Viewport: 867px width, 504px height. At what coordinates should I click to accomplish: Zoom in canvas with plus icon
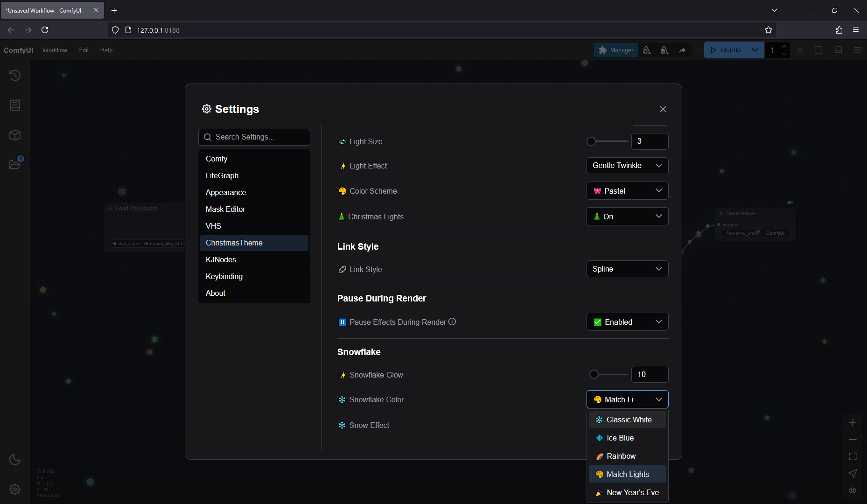[853, 423]
